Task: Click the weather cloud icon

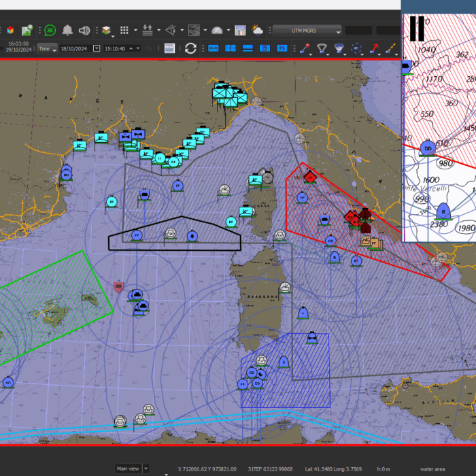Action: point(258,30)
